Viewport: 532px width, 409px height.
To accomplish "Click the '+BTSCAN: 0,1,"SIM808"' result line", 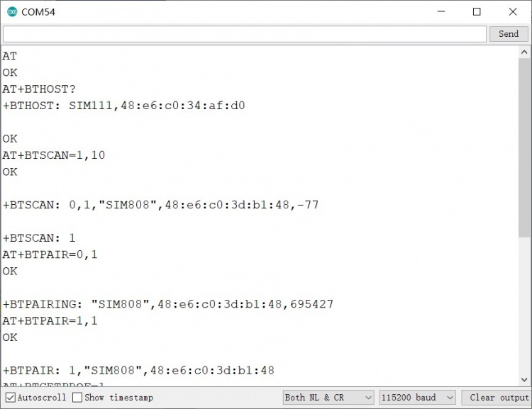I will click(160, 205).
